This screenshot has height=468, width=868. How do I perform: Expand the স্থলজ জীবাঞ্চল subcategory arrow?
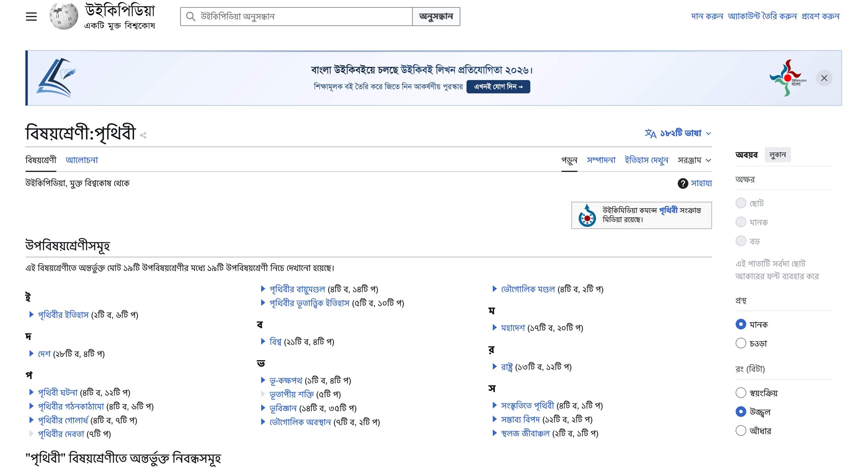(x=494, y=433)
